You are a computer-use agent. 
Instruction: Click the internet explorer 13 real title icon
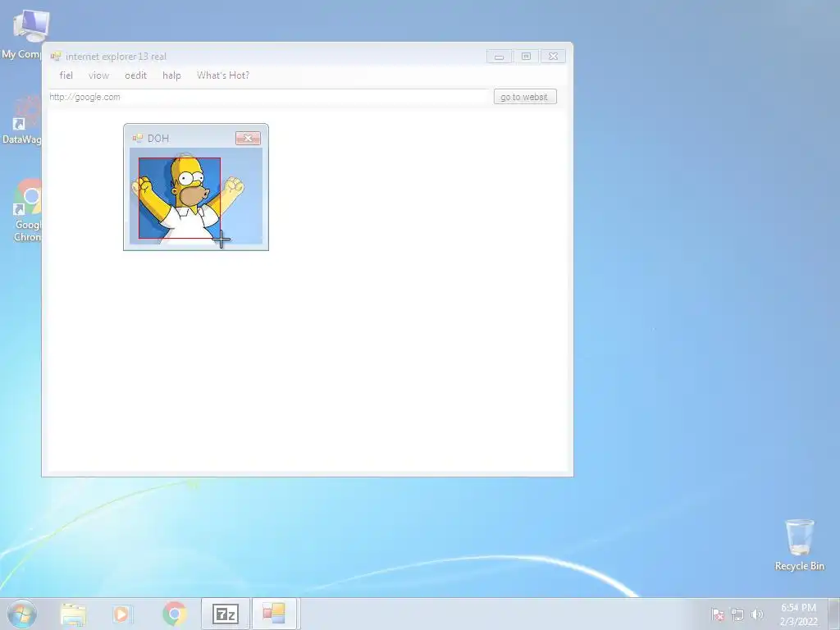tap(56, 57)
